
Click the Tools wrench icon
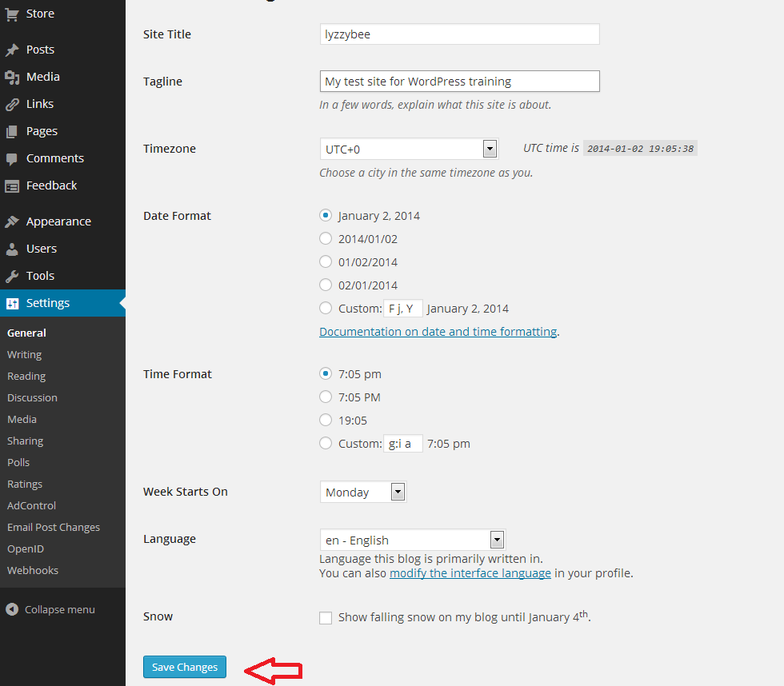[x=12, y=276]
